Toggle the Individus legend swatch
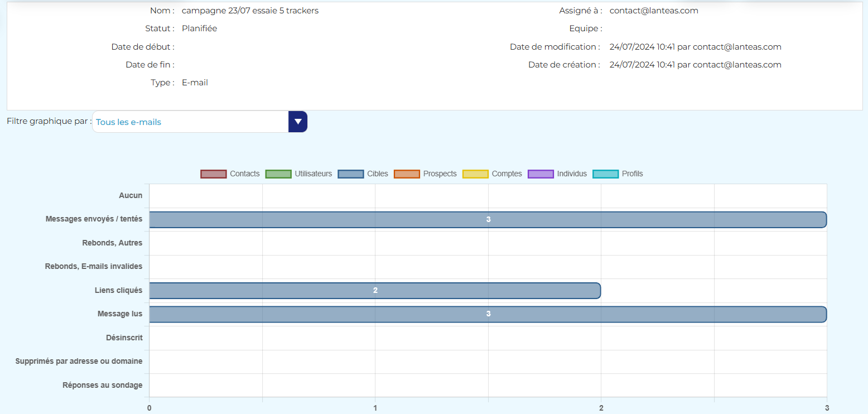This screenshot has height=414, width=868. coord(541,174)
